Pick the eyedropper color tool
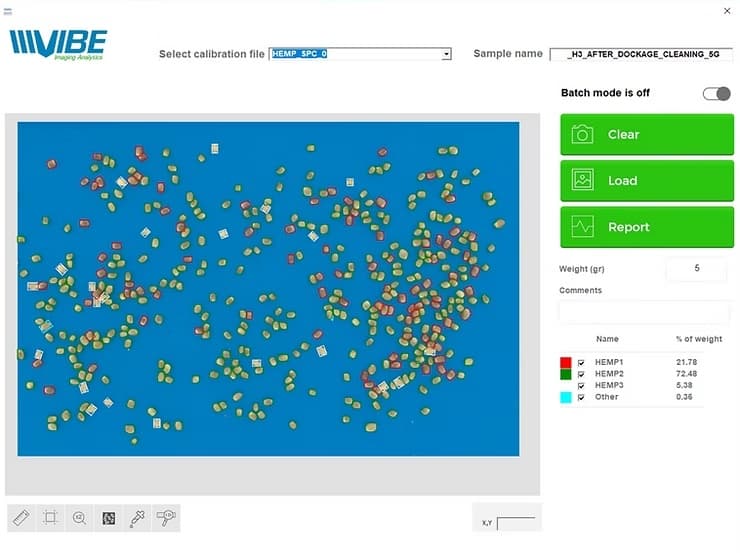The height and width of the screenshot is (553, 740). (x=138, y=517)
